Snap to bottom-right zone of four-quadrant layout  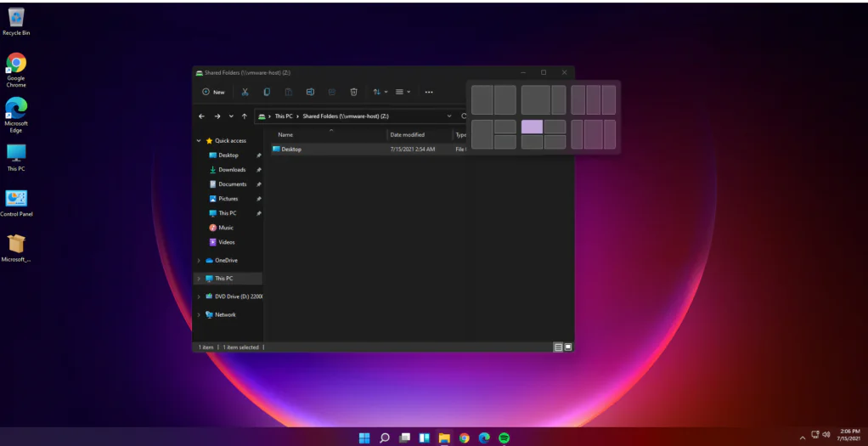(x=555, y=142)
